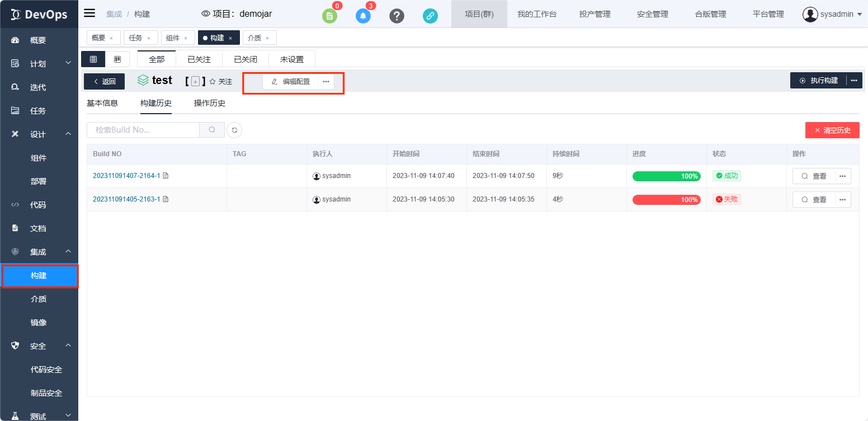Toggle the 关注 star to follow test
This screenshot has width=868, height=421.
point(220,82)
